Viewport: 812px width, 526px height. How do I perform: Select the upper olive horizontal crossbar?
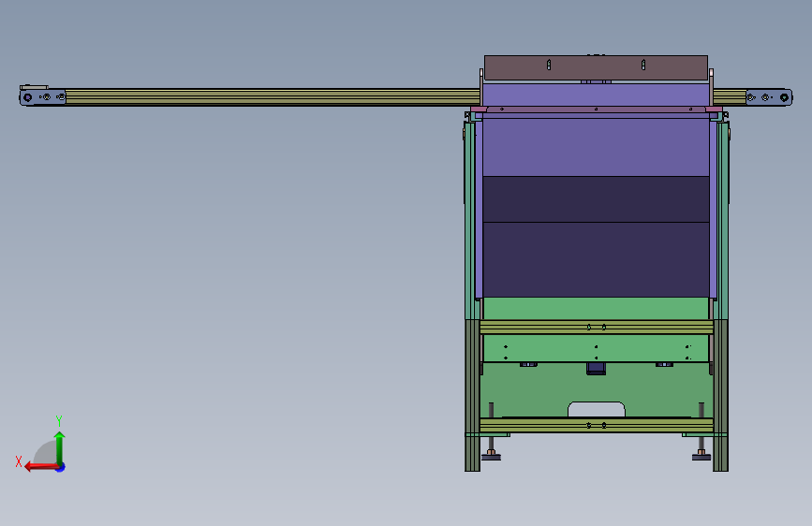596,328
